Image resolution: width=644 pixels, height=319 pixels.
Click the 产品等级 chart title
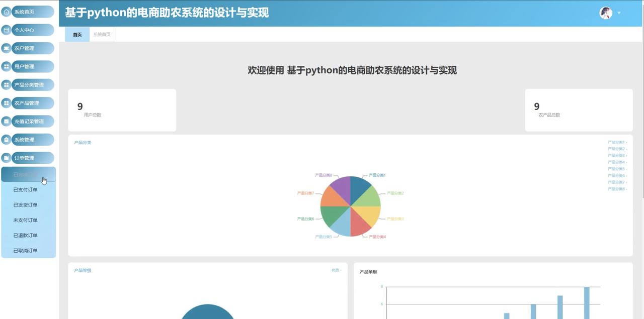coord(83,271)
